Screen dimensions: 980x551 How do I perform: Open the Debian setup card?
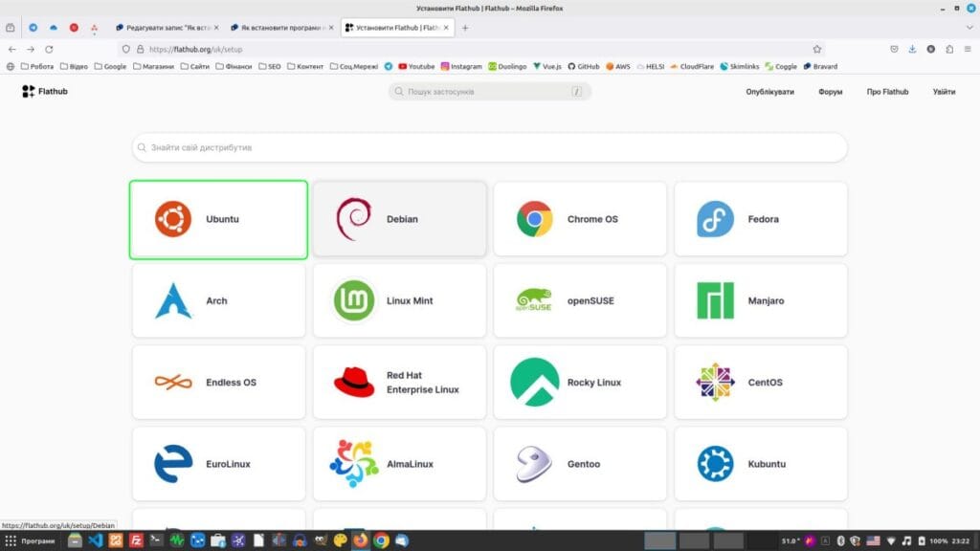tap(399, 219)
